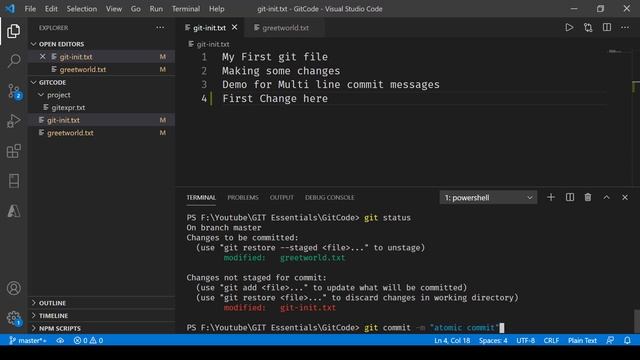Select git-init.txt in GITCODE tree
The width and height of the screenshot is (640, 360).
(101, 120)
